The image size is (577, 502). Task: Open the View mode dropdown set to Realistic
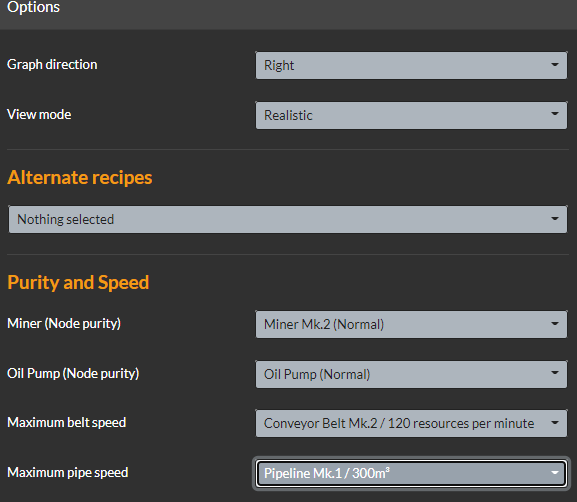[411, 115]
